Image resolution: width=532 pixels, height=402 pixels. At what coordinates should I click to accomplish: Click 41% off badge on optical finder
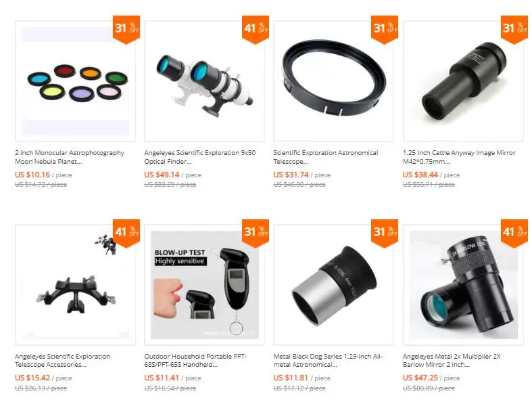pos(256,29)
